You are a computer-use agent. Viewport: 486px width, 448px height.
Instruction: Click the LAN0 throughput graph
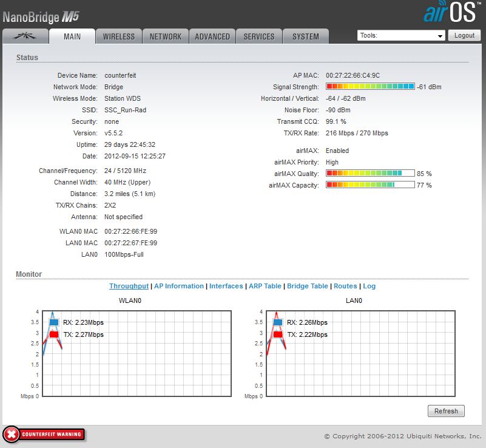[361, 353]
